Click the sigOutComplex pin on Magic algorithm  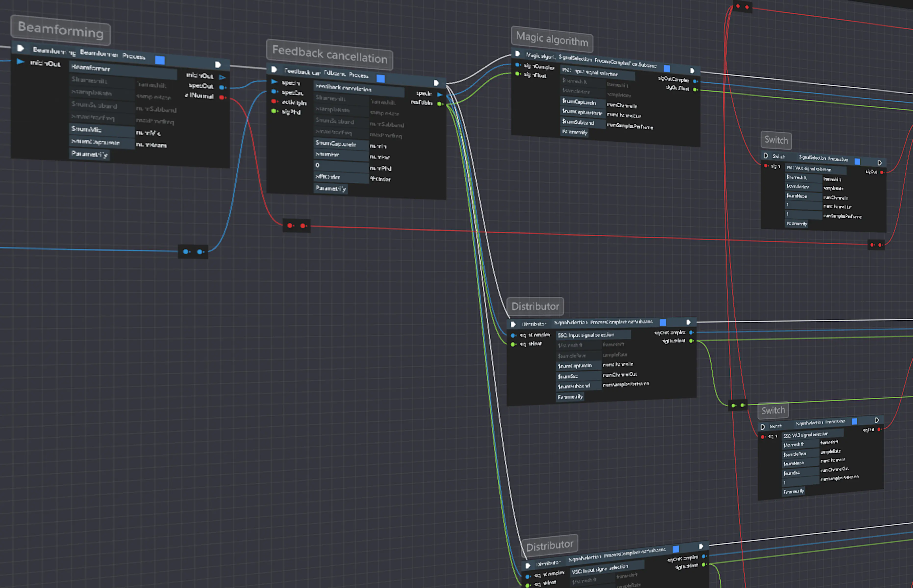point(695,81)
